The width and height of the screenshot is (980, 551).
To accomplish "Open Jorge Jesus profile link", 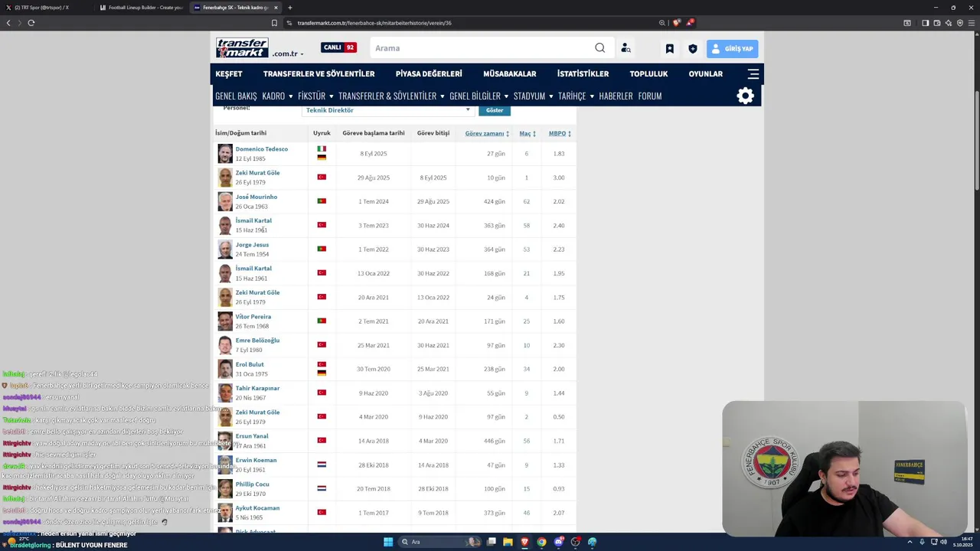I will 252,245.
